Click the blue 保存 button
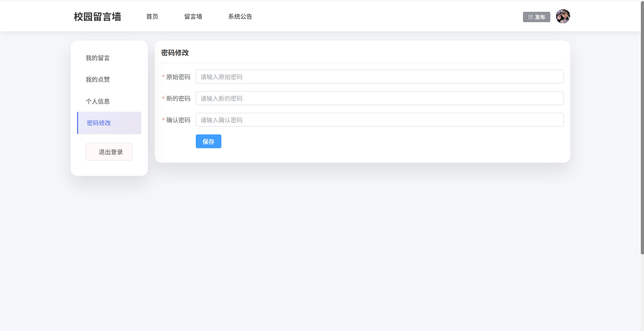This screenshot has width=644, height=331. click(208, 142)
